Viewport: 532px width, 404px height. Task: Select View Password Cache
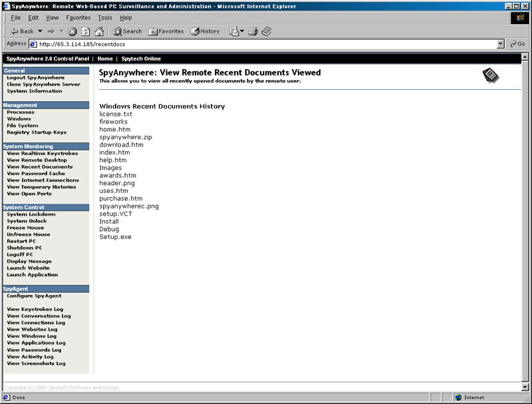click(36, 174)
